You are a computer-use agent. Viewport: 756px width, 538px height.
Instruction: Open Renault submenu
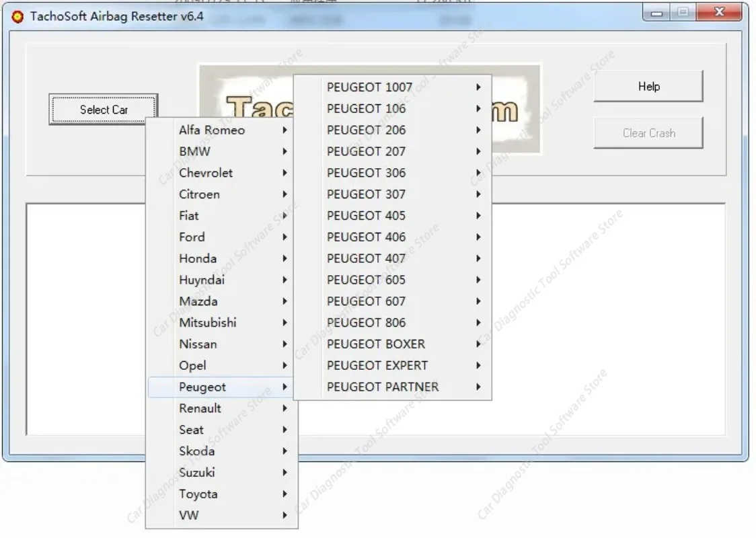(x=221, y=408)
